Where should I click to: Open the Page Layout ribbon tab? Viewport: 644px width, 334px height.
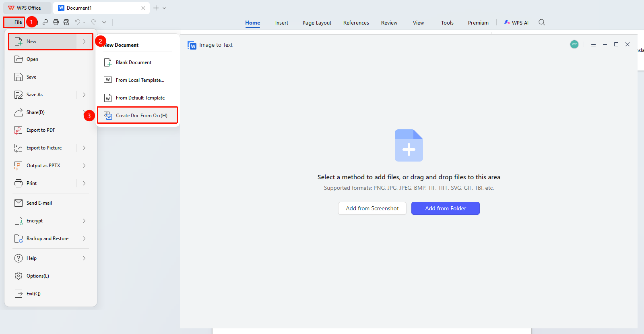pos(317,23)
